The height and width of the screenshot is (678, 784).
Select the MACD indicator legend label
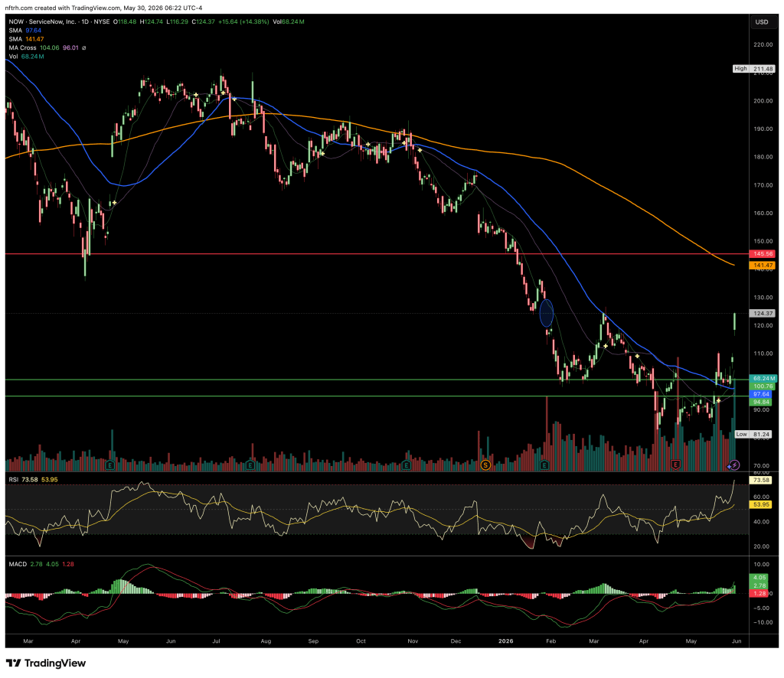point(18,564)
